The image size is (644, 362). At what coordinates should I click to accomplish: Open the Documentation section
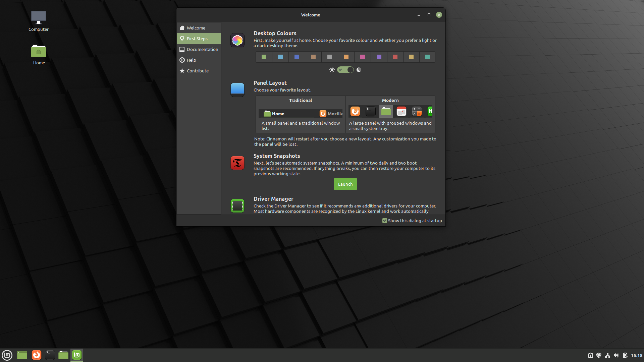199,49
